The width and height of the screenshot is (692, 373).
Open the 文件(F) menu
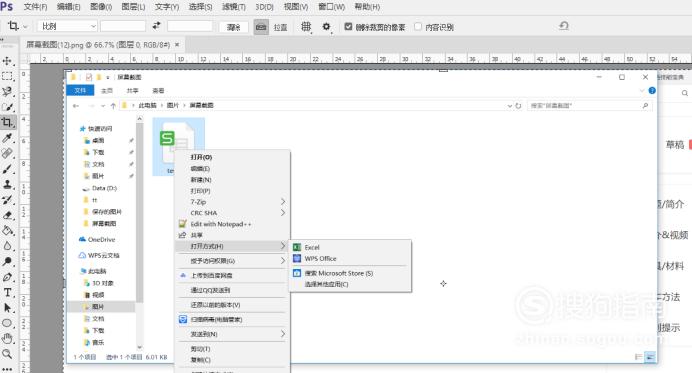[35, 7]
